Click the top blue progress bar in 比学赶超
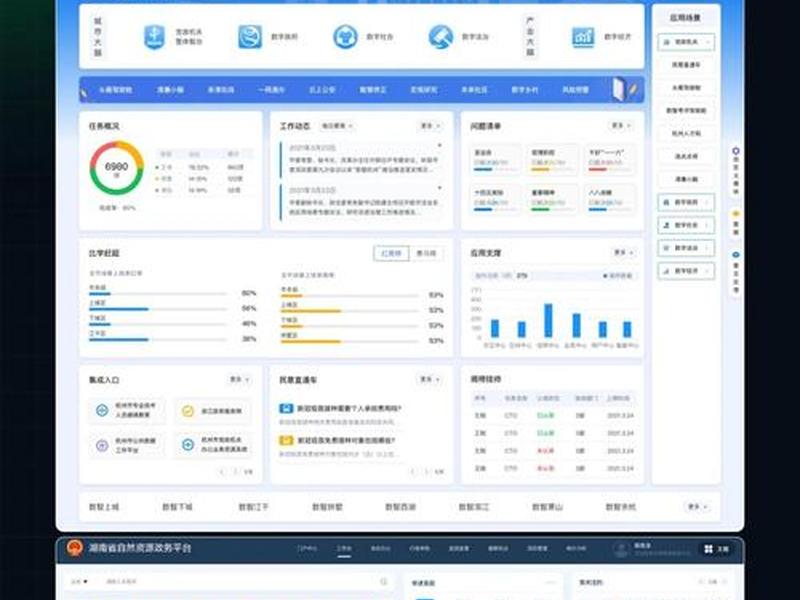 coord(158,294)
